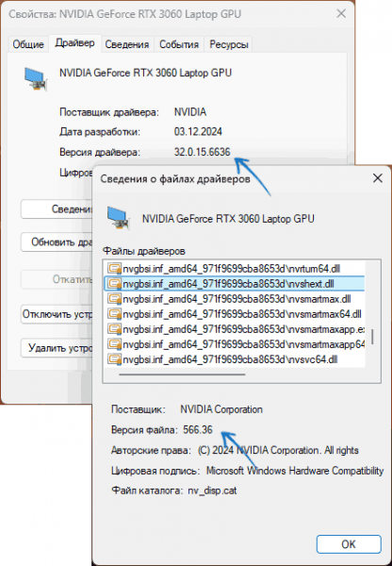
Task: Click the file icon beside nvsvc64.dll
Action: (114, 359)
